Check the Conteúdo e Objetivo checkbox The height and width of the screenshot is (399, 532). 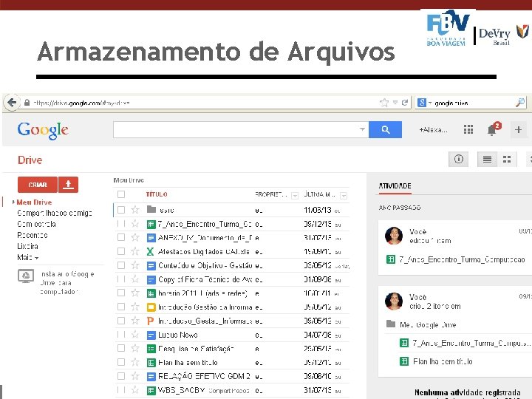121,265
